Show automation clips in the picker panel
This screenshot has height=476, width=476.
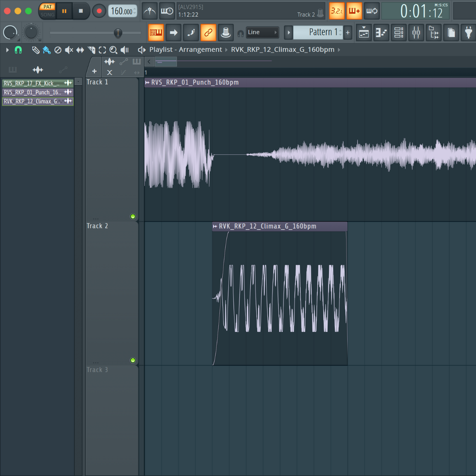pyautogui.click(x=63, y=70)
